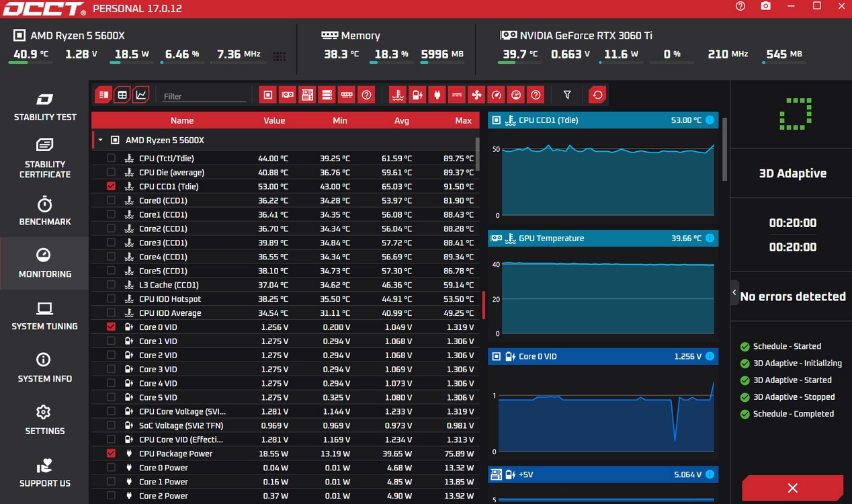852x504 pixels.
Task: Select the graph-only view icon
Action: [x=141, y=95]
